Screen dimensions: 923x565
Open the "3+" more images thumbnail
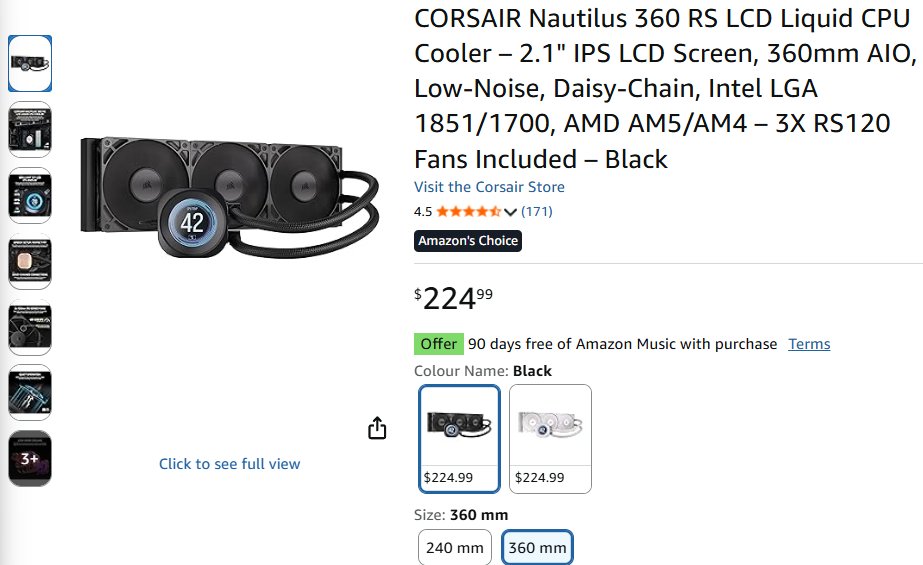[x=30, y=458]
